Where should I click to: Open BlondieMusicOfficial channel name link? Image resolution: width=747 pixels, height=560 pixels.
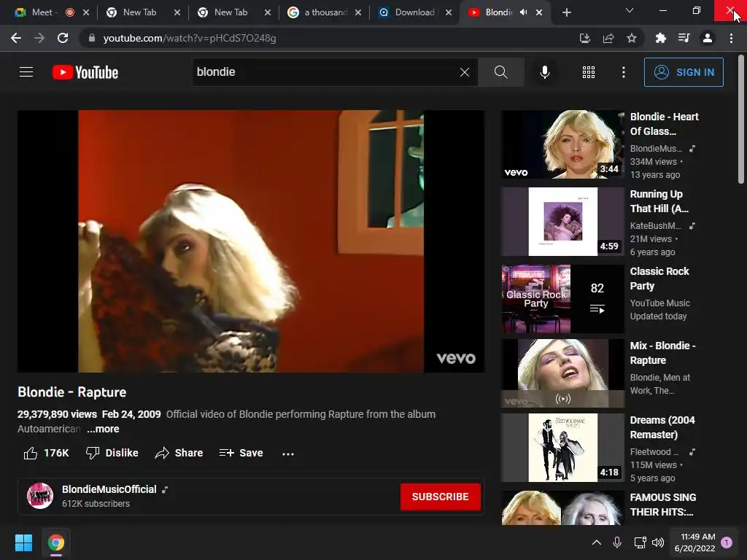pyautogui.click(x=109, y=489)
